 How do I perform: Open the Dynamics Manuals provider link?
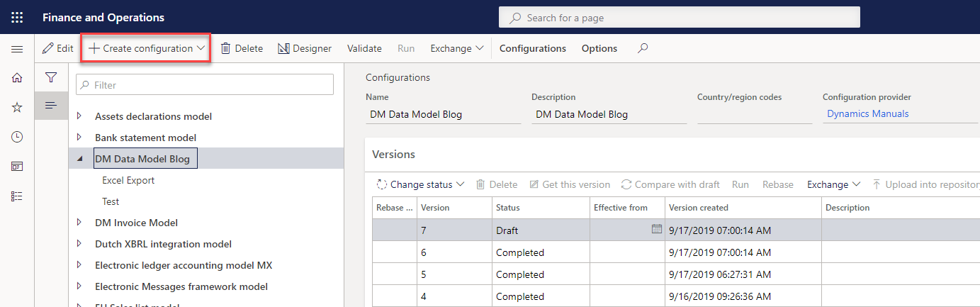click(x=867, y=113)
